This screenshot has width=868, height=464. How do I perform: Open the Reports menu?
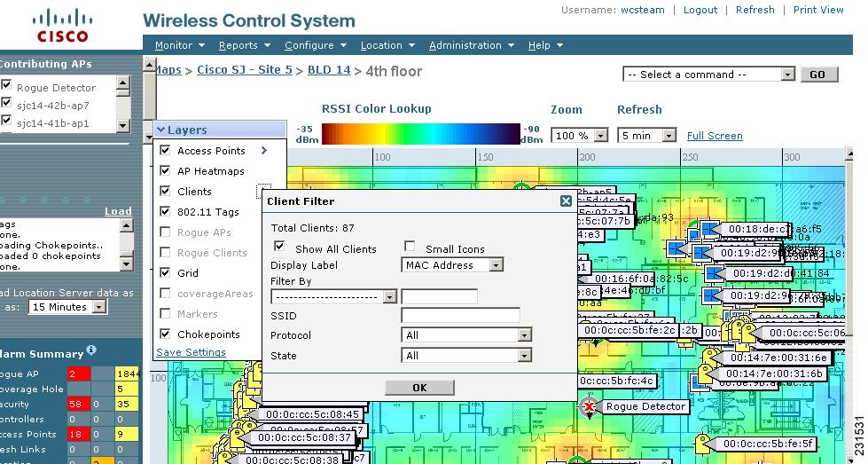click(x=244, y=45)
